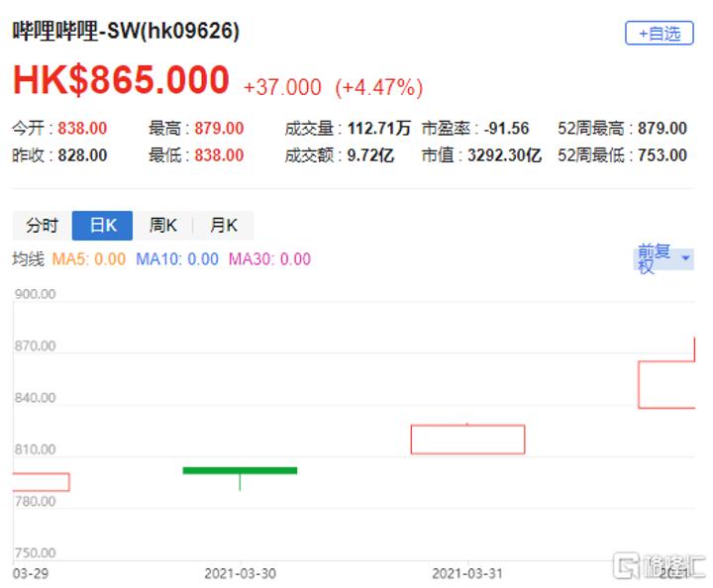713x588 pixels.
Task: Click the change value +37.000
Action: [x=282, y=87]
